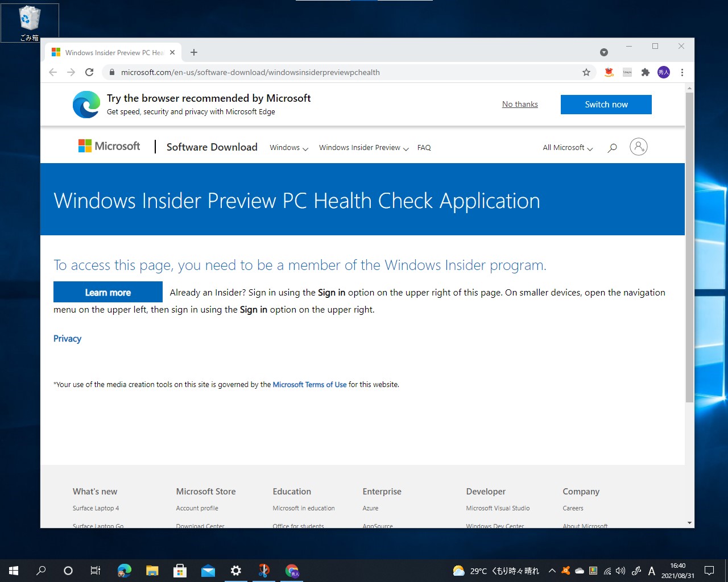Click the Avast icon in the system tray

pos(565,571)
